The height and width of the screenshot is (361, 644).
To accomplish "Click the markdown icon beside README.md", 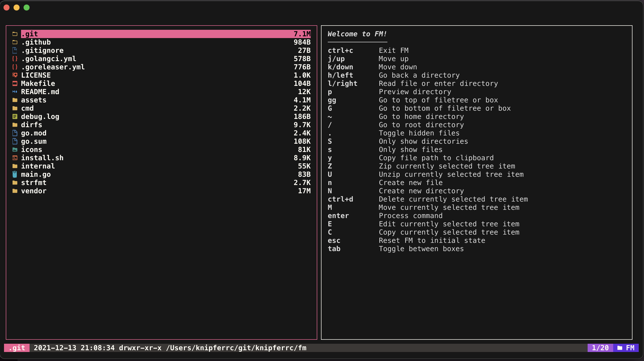I will (x=15, y=92).
